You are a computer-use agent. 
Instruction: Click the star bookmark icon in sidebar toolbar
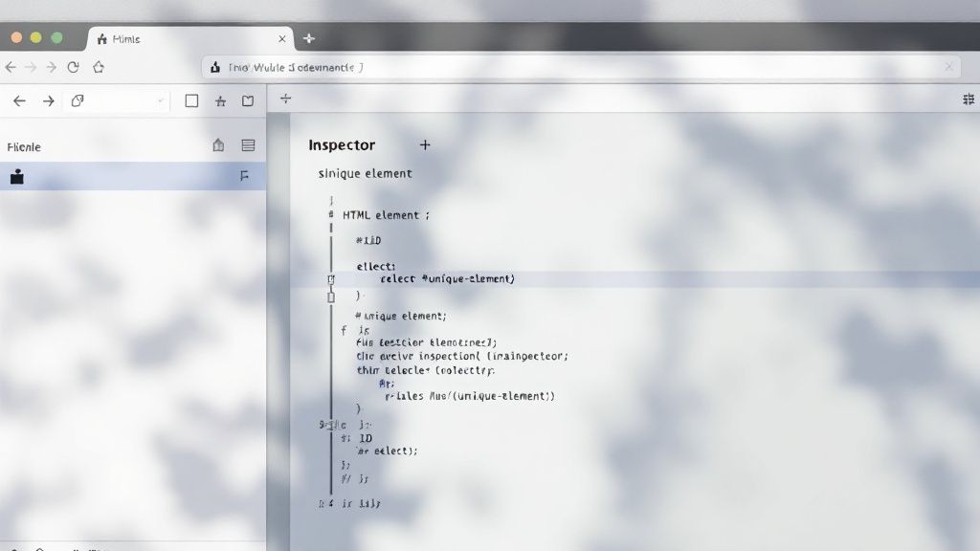click(x=221, y=100)
